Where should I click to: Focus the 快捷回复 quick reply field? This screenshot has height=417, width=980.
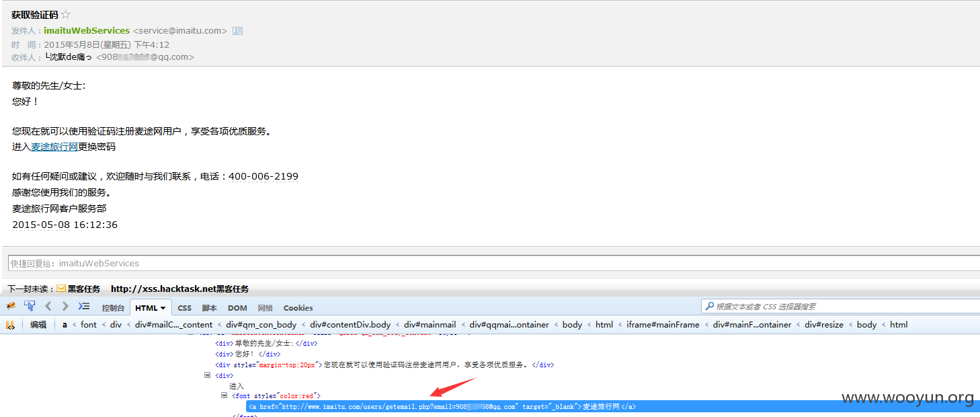coord(494,263)
